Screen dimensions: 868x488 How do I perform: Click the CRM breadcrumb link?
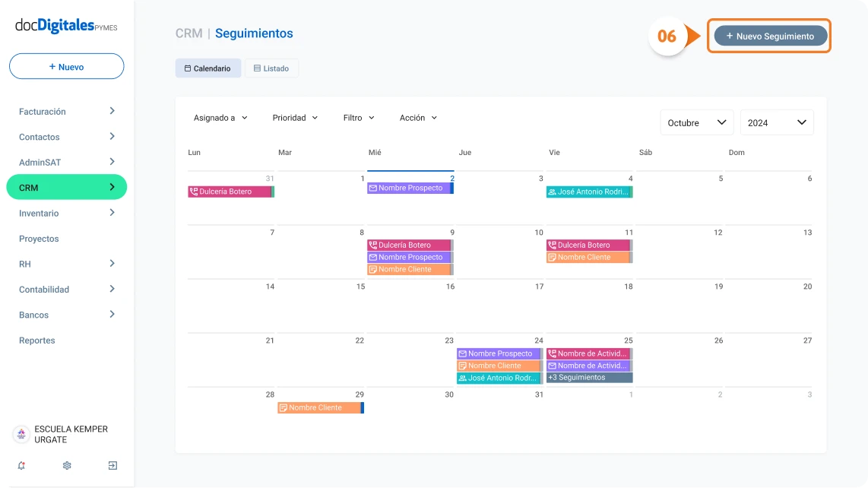point(188,33)
